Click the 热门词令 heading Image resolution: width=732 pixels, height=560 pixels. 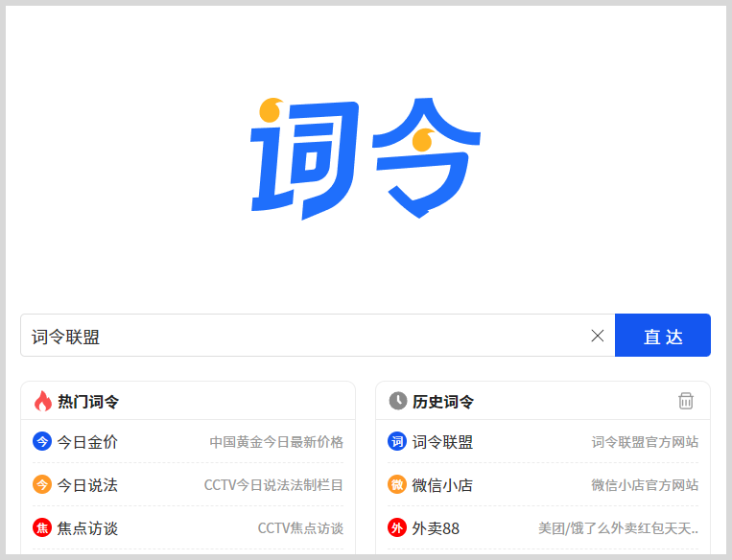[x=88, y=402]
